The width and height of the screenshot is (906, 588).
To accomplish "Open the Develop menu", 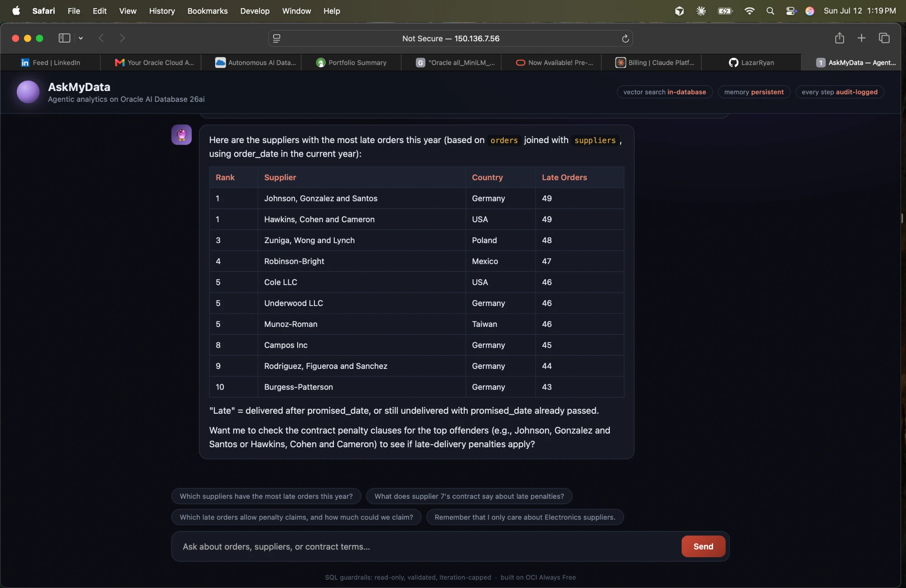I will (255, 11).
